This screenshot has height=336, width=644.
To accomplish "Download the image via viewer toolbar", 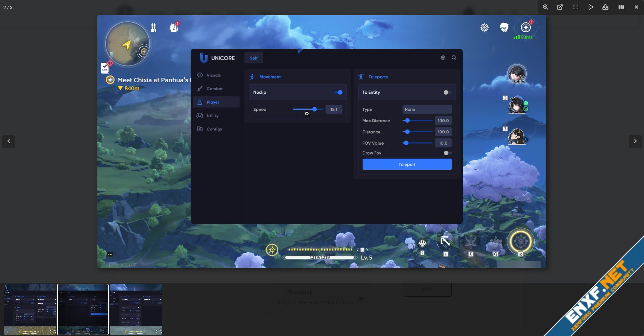I will pyautogui.click(x=605, y=7).
